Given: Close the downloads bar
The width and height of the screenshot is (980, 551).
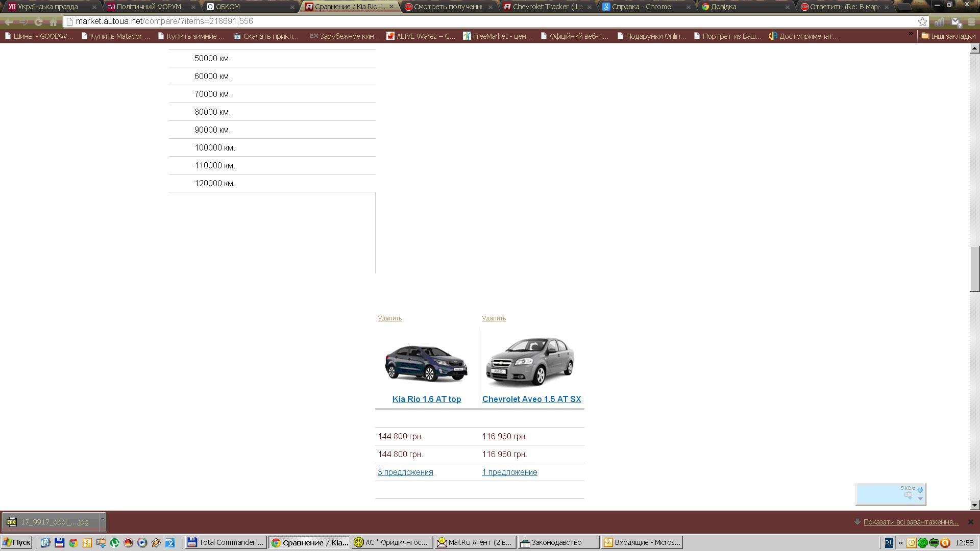Looking at the screenshot, I should (970, 522).
